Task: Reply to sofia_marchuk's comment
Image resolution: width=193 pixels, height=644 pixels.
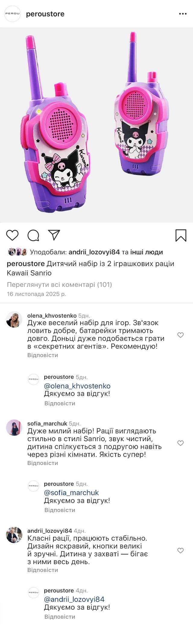Action: (x=43, y=463)
